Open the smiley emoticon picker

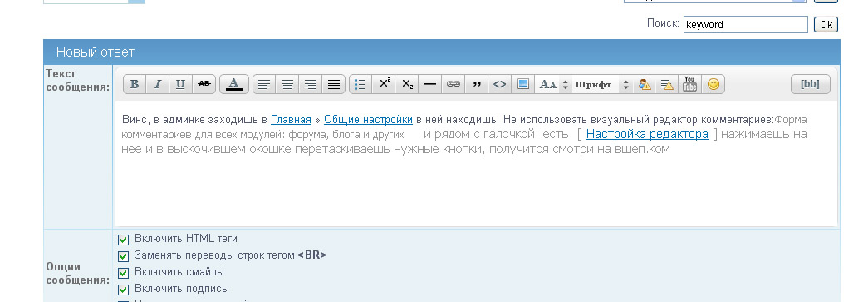pyautogui.click(x=714, y=84)
